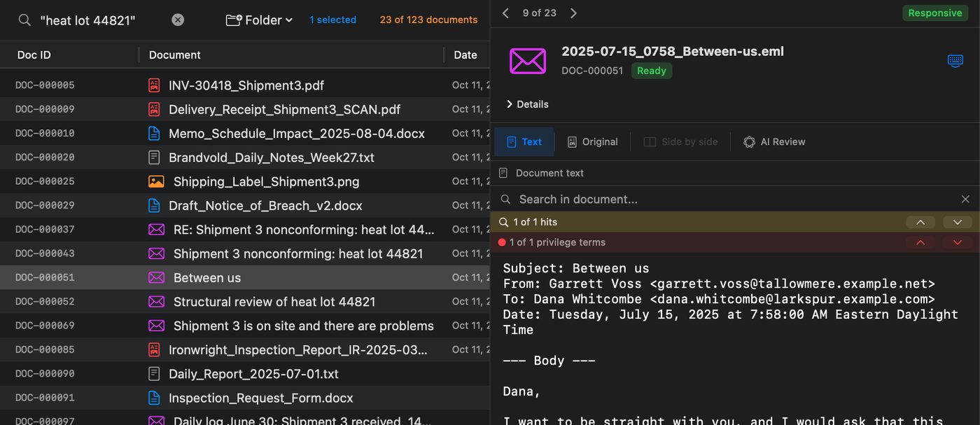Screen dimensions: 980x425
Task: Switch to the Original view tab
Action: (592, 141)
